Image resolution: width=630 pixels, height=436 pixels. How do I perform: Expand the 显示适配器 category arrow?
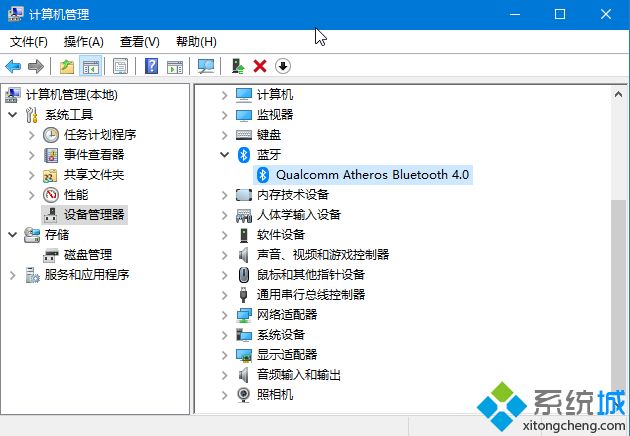click(225, 355)
